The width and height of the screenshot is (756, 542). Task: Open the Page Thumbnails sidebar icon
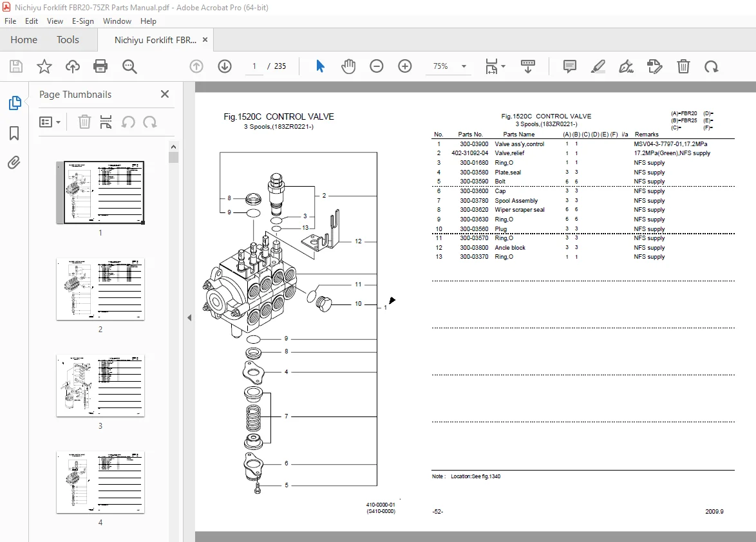click(15, 102)
